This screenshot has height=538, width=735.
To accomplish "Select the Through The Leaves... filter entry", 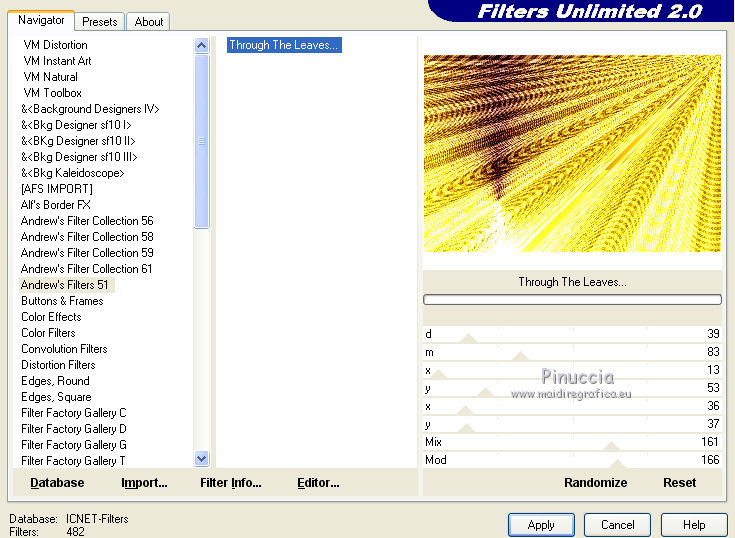I will [284, 45].
